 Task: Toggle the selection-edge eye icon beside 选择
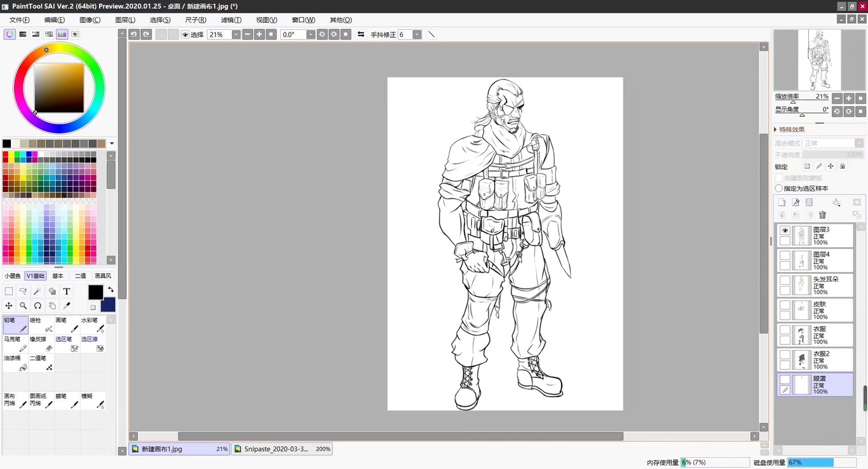pos(185,35)
